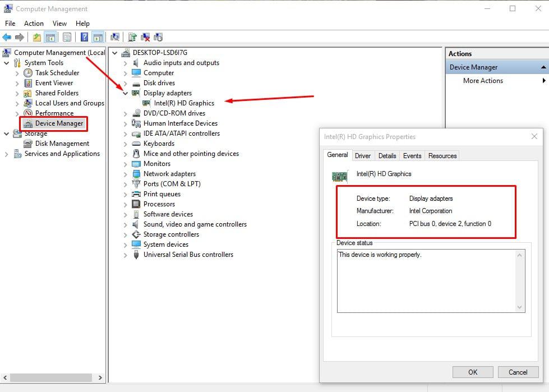This screenshot has height=392, width=549.
Task: Expand the Network adapters category
Action: tap(126, 174)
